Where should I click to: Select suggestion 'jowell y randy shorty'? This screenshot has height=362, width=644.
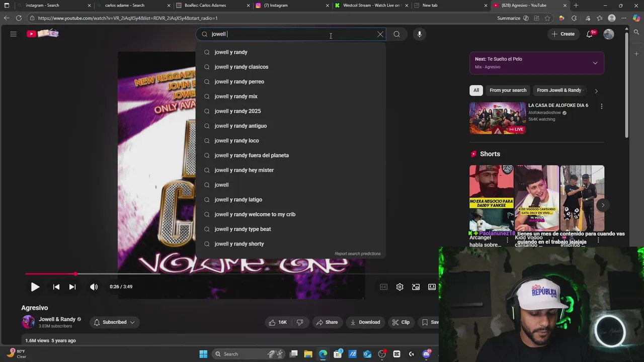pos(291,244)
